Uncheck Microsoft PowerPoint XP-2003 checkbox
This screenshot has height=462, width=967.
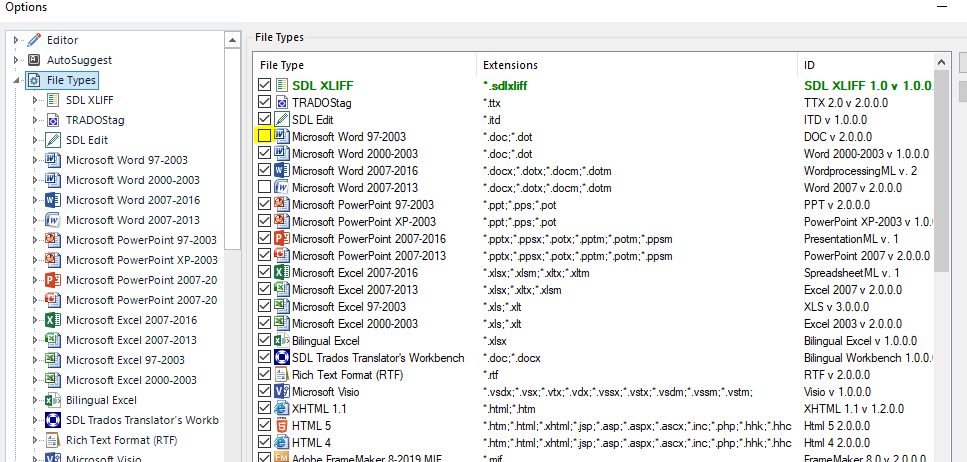pyautogui.click(x=265, y=221)
